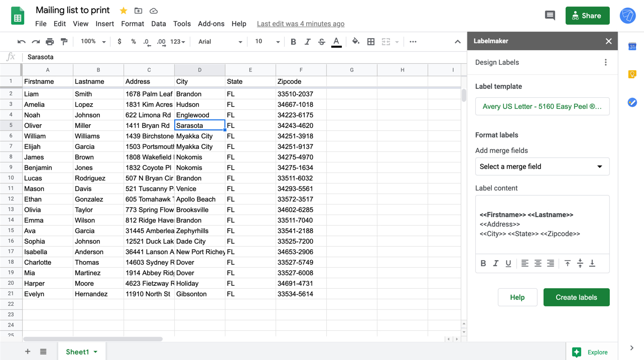Viewport: 644px width, 360px height.
Task: Star the Mailing list spreadsheet
Action: tap(122, 10)
